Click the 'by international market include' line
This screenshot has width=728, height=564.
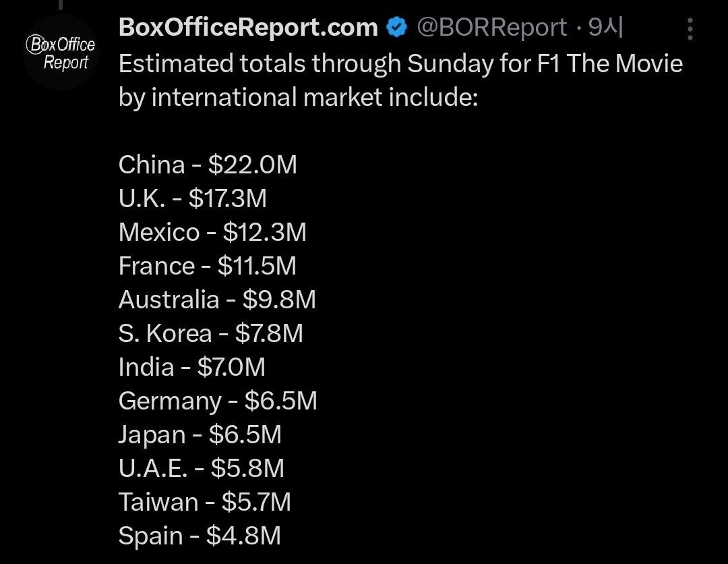point(298,98)
